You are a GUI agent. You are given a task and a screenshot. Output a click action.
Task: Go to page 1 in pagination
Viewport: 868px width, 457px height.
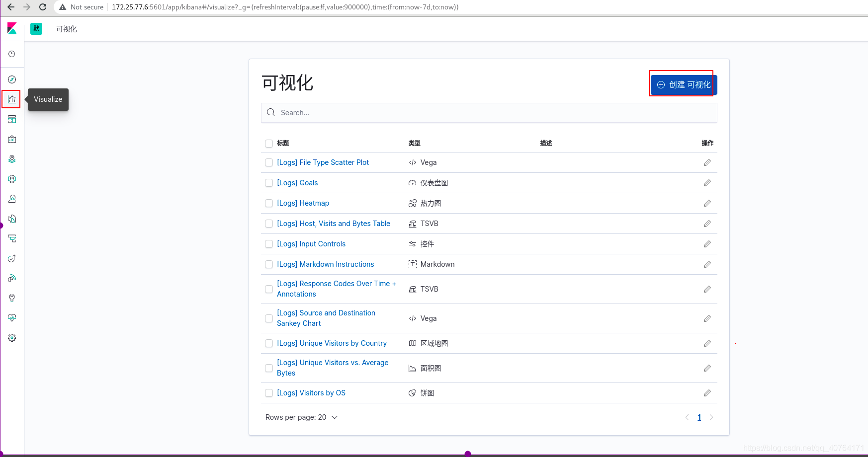699,417
